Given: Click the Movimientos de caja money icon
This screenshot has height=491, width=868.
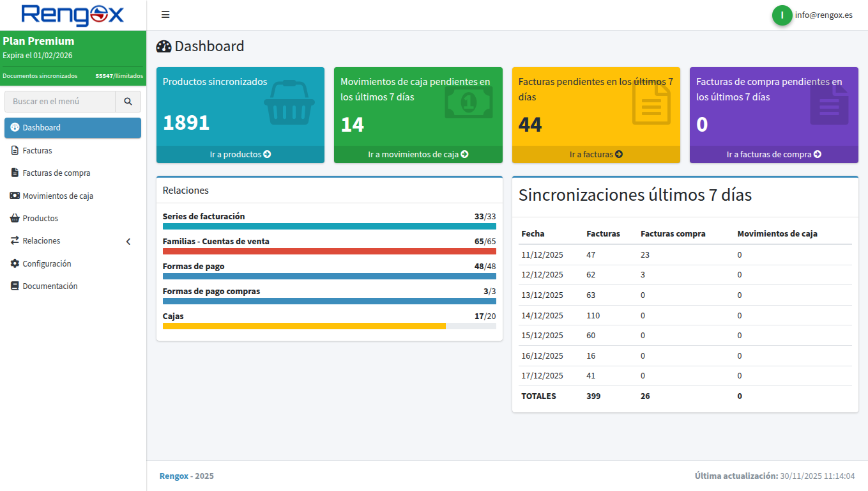Looking at the screenshot, I should tap(15, 196).
